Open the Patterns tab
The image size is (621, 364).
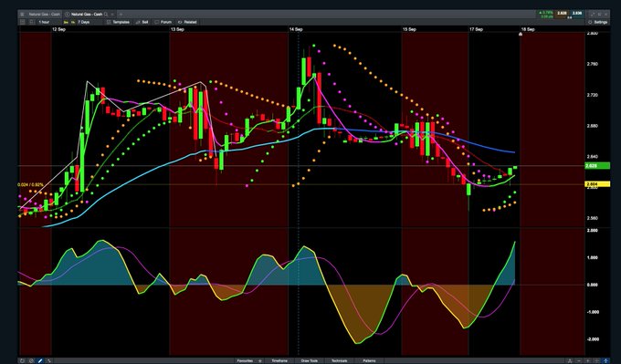pos(369,360)
